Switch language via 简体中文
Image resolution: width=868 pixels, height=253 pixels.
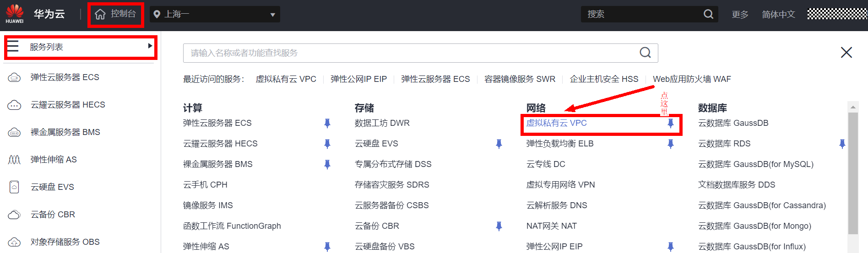click(778, 15)
